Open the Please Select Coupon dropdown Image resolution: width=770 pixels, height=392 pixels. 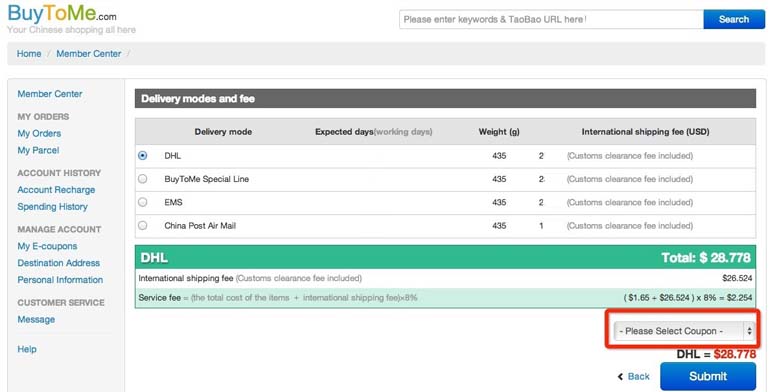(684, 331)
